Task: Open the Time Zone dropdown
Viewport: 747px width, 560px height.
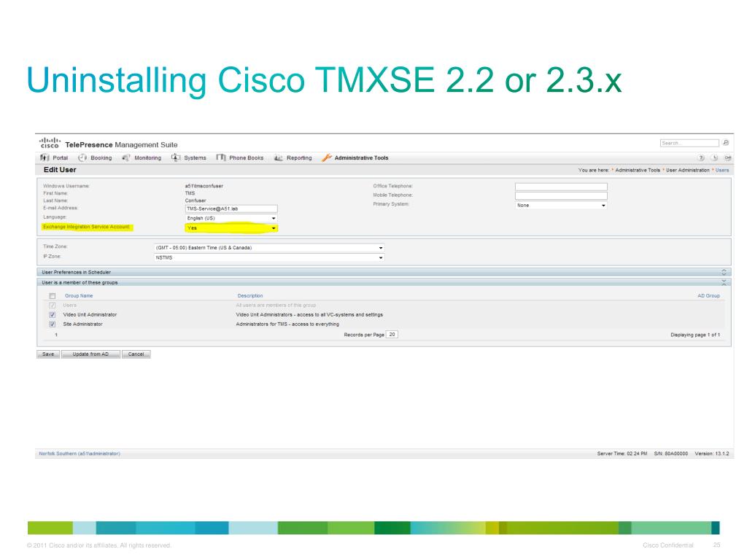Action: [269, 248]
